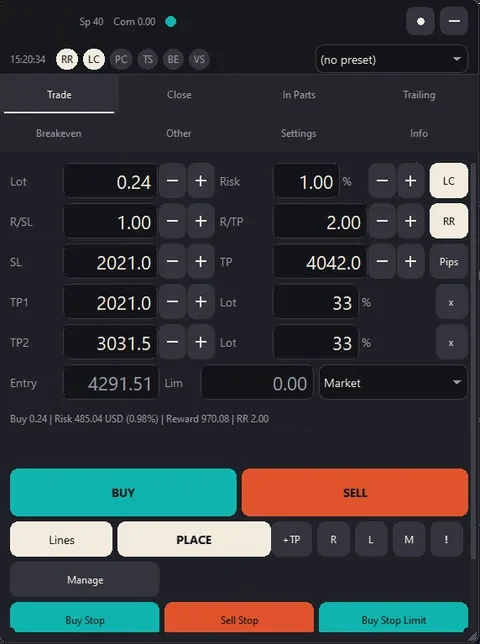
Task: Click the TP field showing 4042.0
Action: [x=320, y=262]
